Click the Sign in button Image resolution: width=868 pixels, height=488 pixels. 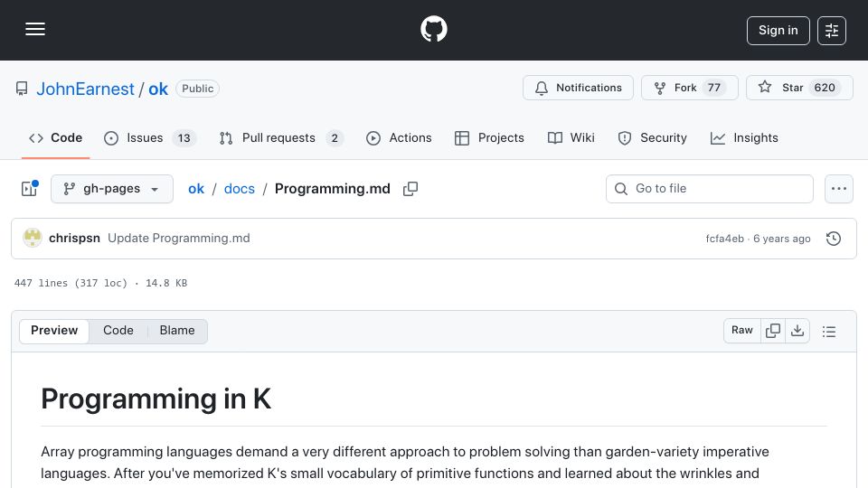778,31
